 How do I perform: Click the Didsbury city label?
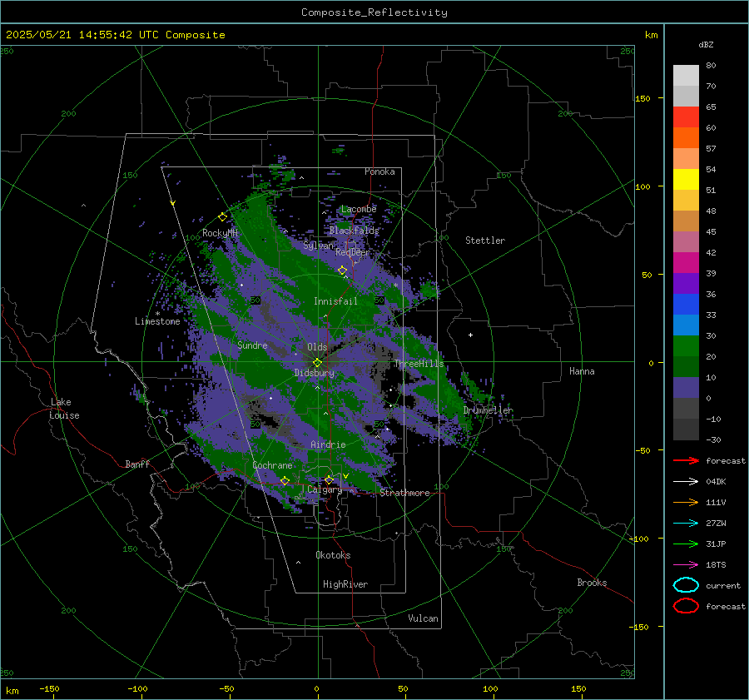(314, 373)
